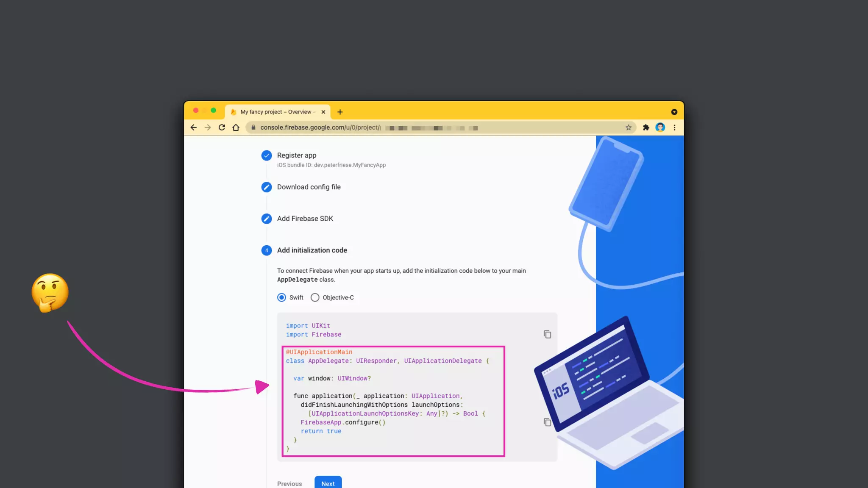The height and width of the screenshot is (488, 868).
Task: Copy the AppDelegate code snippet
Action: pyautogui.click(x=547, y=422)
